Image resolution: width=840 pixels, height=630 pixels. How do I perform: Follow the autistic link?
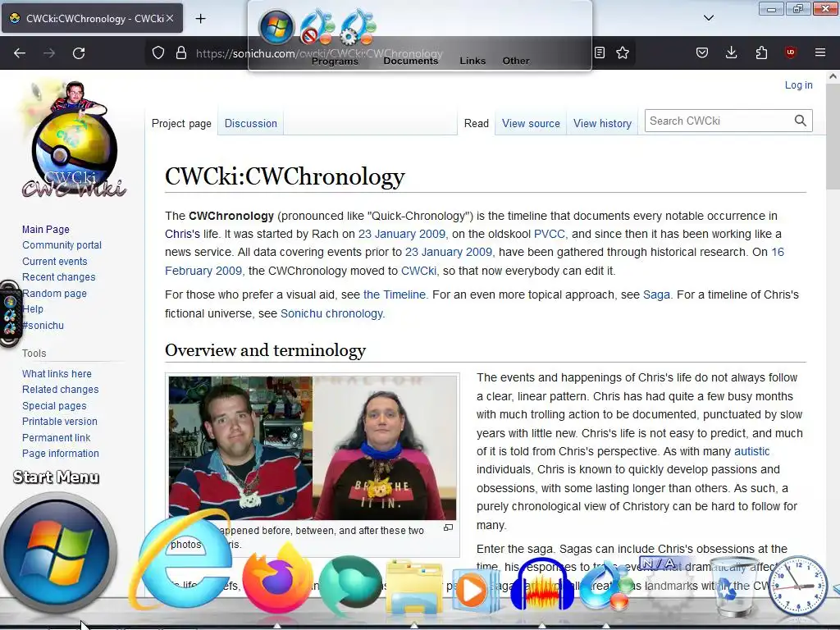751,451
